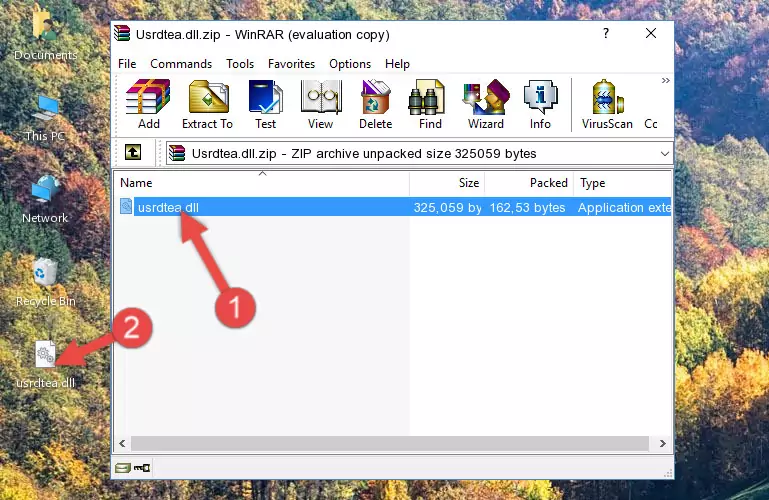Select the Recycle Bin desktop icon
Viewport: 769px width, 500px height.
[x=46, y=283]
